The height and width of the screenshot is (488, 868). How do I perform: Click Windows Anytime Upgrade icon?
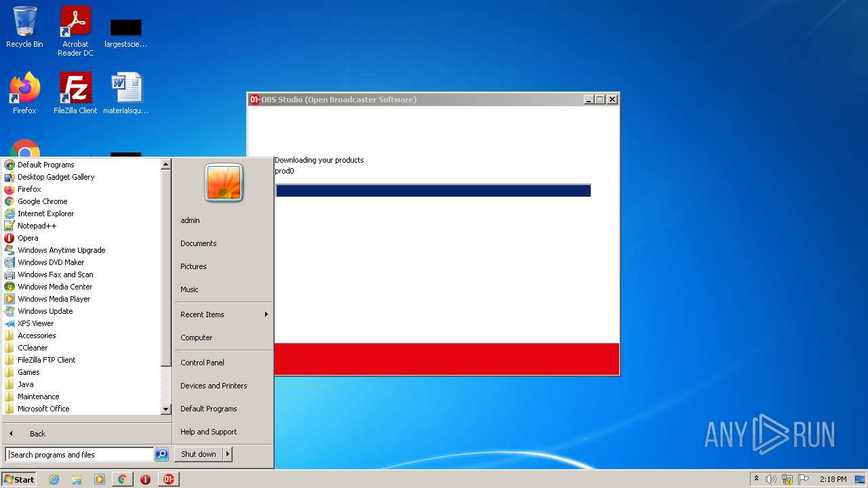pos(9,250)
